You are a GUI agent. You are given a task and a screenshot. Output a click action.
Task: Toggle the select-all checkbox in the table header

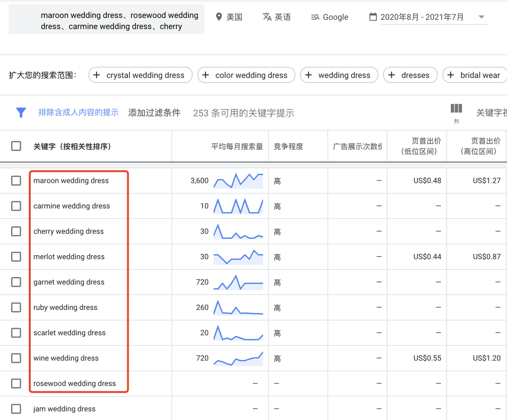coord(16,146)
